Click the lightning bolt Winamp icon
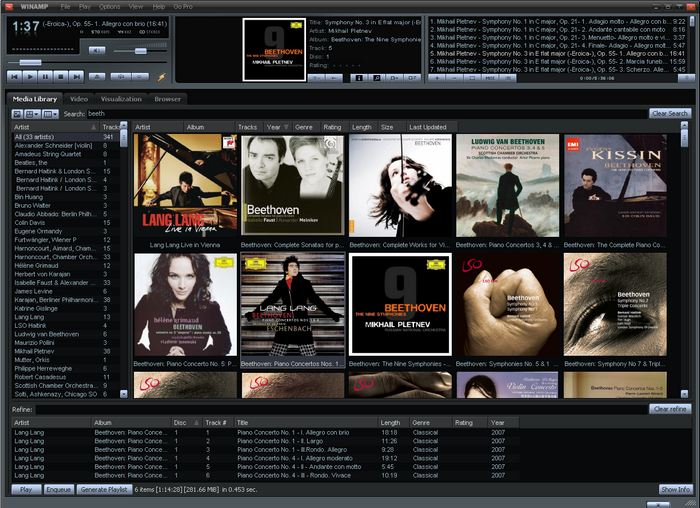The image size is (700, 508). (x=162, y=77)
